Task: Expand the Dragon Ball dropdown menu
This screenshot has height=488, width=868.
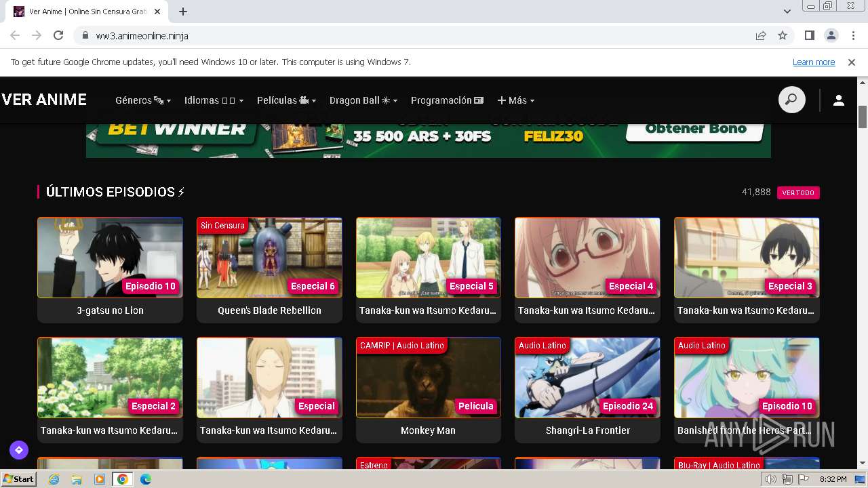Action: coord(363,100)
